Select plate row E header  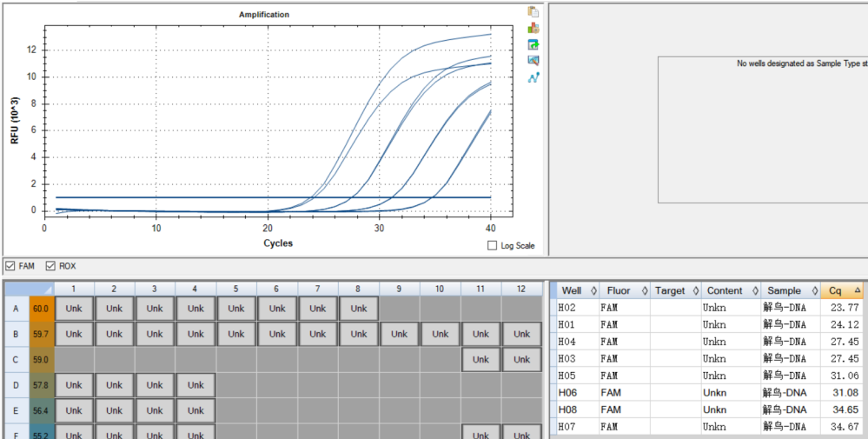(17, 410)
